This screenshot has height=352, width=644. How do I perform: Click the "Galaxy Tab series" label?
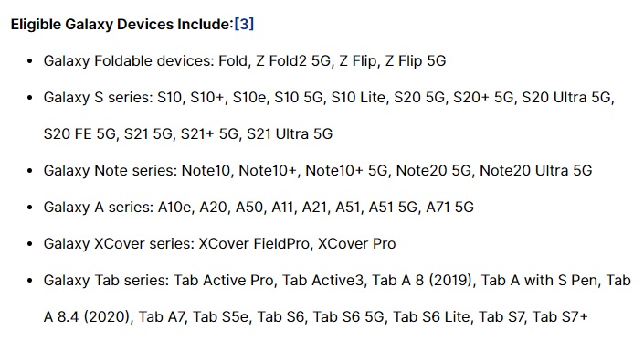[x=106, y=280]
